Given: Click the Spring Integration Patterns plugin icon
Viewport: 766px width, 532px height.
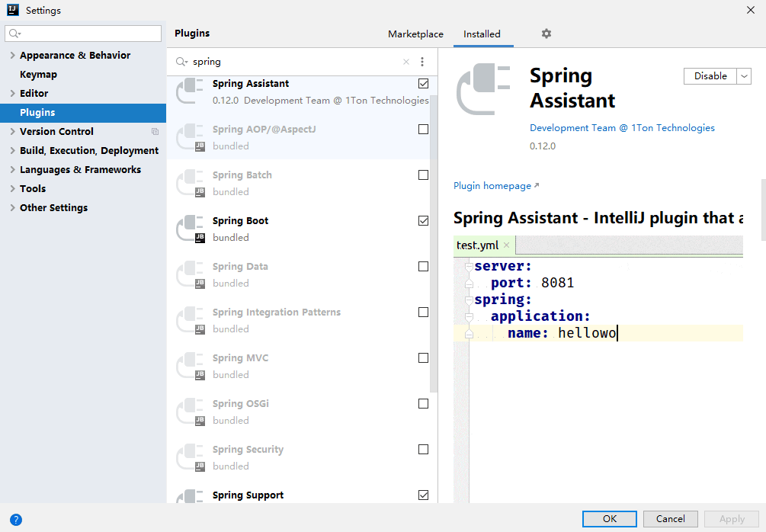Looking at the screenshot, I should [x=190, y=320].
